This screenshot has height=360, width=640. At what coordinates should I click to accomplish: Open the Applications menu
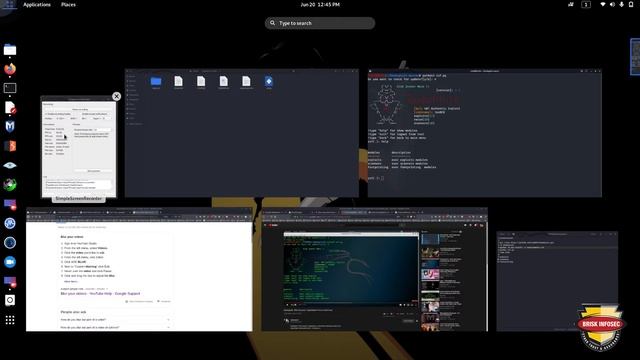pos(37,4)
